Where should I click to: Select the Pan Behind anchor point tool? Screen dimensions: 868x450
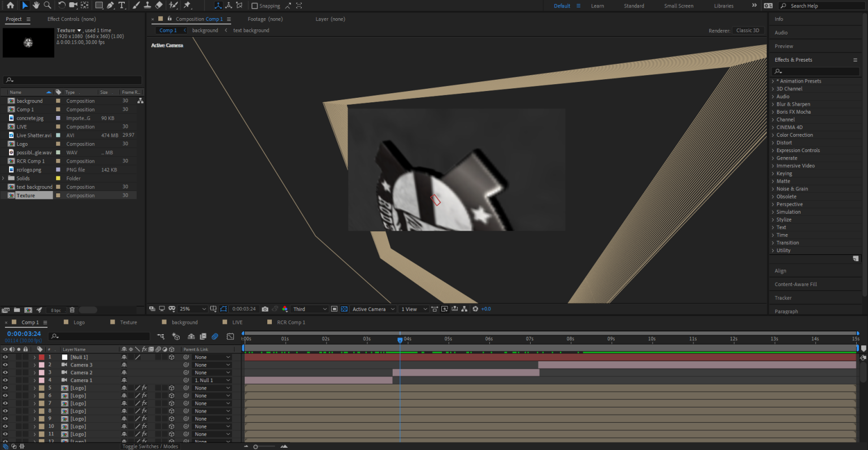click(x=85, y=5)
